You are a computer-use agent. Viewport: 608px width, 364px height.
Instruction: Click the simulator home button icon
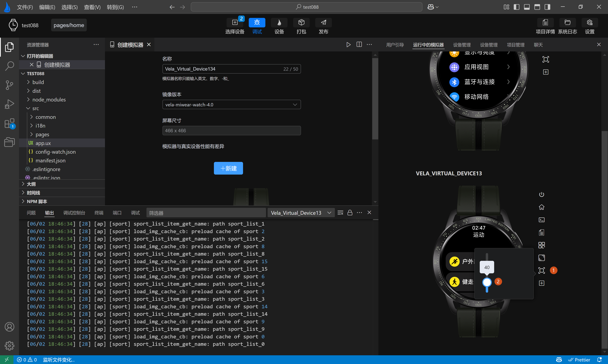click(x=541, y=207)
